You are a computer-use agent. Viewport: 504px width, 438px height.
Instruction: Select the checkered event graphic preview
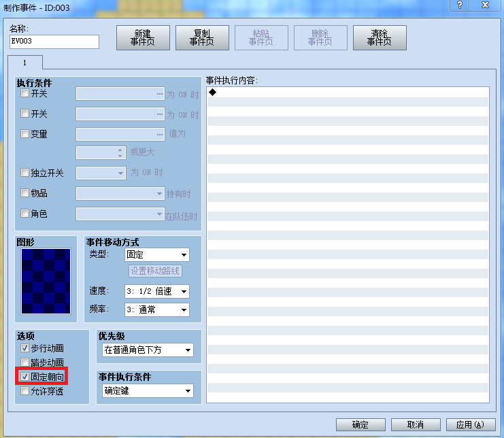[46, 281]
